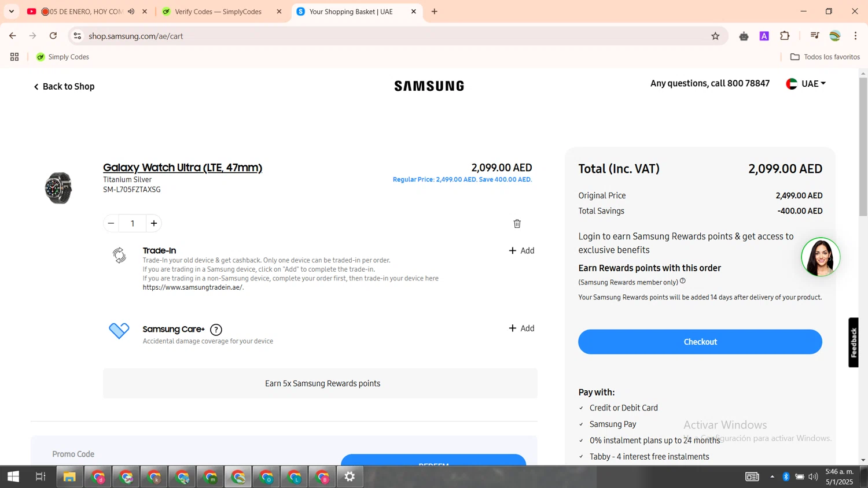The height and width of the screenshot is (488, 868).
Task: Click the address bar URL
Action: tap(136, 36)
